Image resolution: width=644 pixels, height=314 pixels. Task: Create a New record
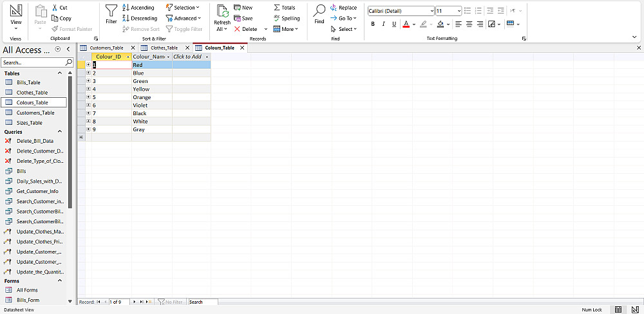point(243,8)
